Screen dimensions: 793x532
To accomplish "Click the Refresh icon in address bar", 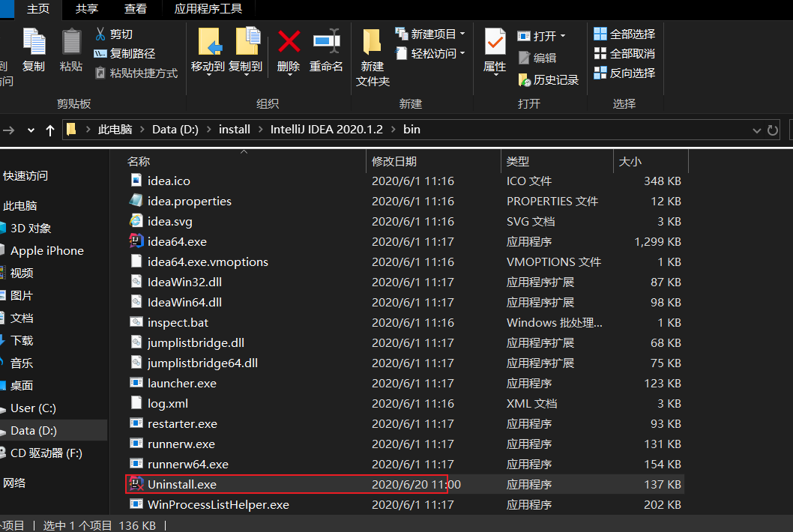I will (772, 130).
